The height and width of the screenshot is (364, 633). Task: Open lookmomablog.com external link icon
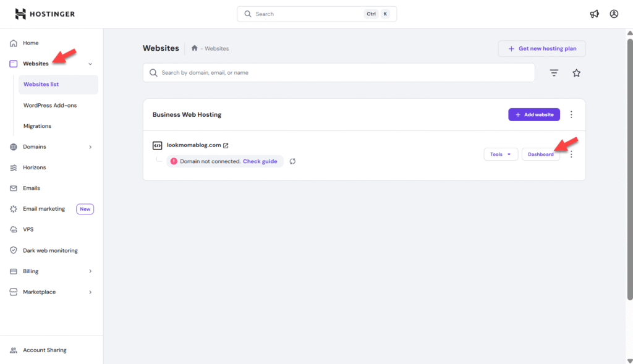tap(226, 146)
